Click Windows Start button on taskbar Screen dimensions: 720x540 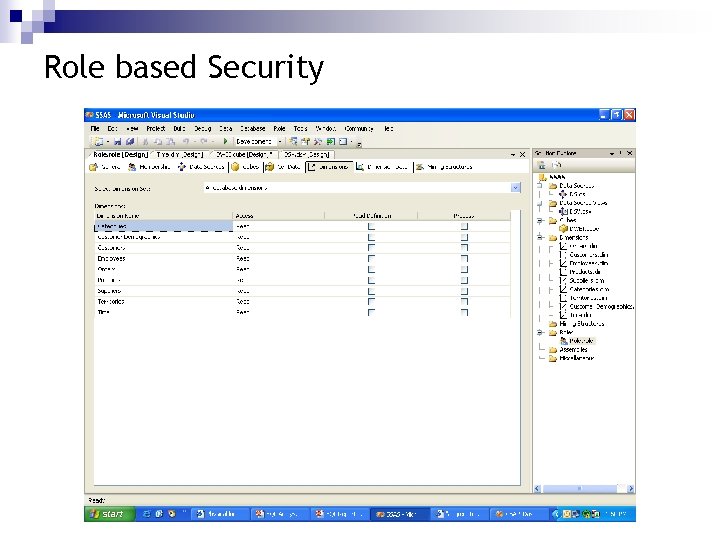click(x=109, y=514)
